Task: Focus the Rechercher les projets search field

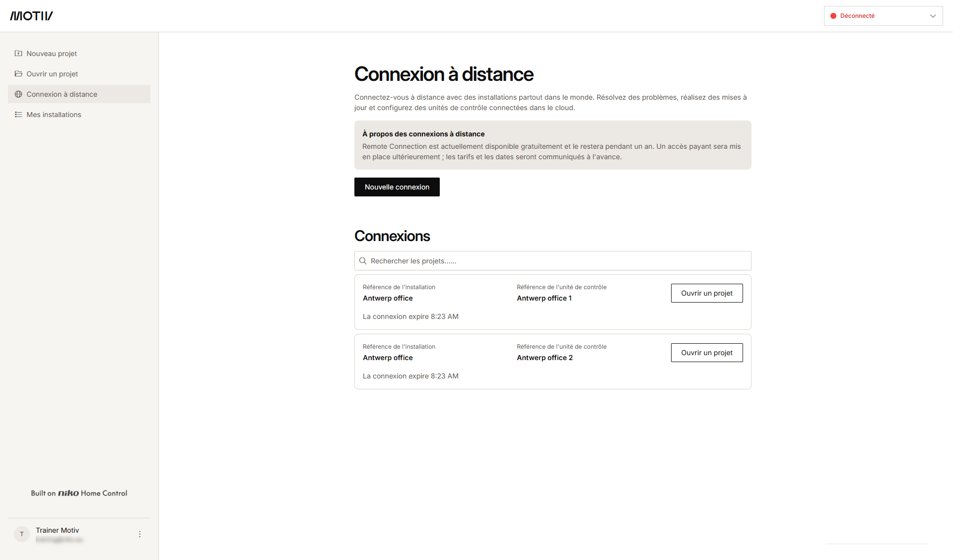Action: (553, 261)
